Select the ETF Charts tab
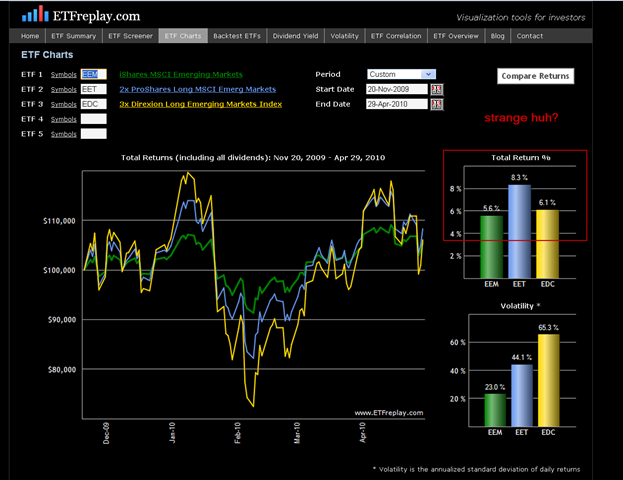This screenshot has height=480, width=623. 183,36
